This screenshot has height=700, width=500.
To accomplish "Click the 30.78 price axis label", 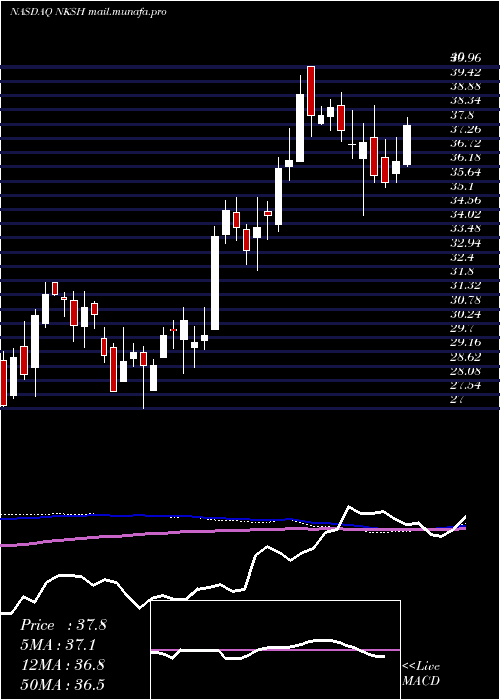I will coord(465,300).
